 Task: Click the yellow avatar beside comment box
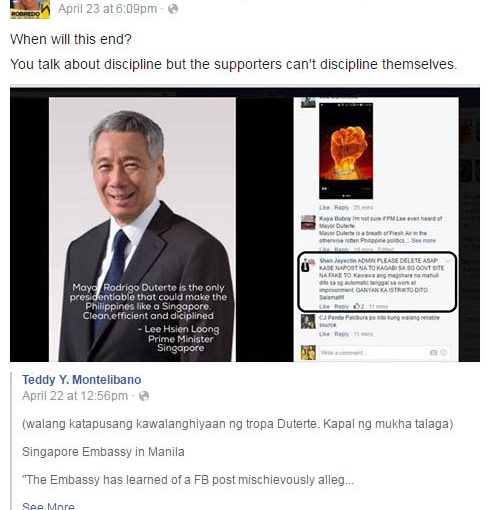[x=308, y=353]
